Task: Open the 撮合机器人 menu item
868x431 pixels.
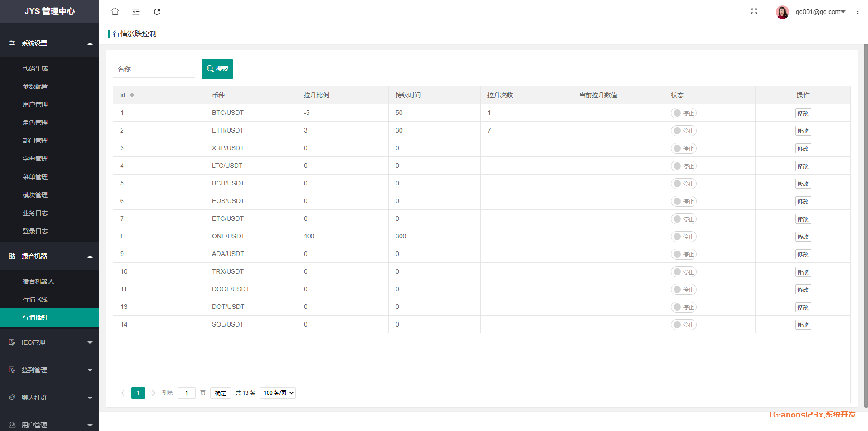Action: tap(38, 281)
